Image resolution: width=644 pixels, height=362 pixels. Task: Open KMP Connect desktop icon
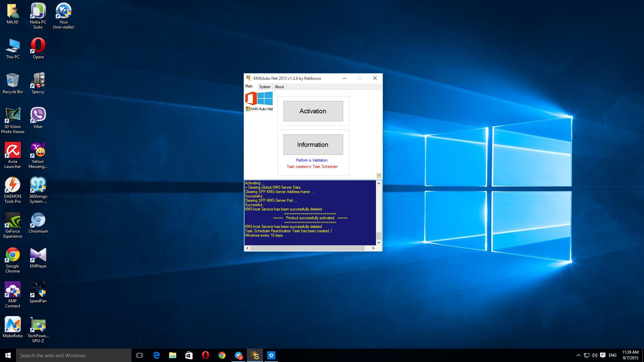[13, 295]
